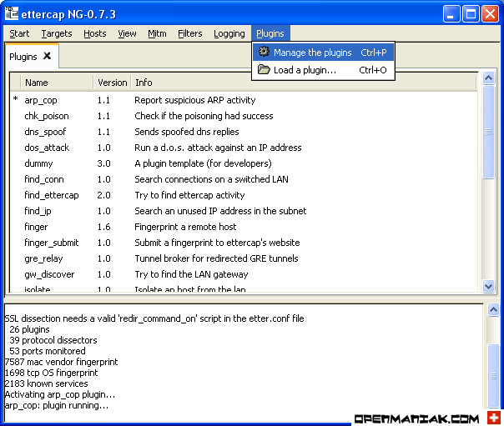Select the finger_submit plugin row

[244, 243]
